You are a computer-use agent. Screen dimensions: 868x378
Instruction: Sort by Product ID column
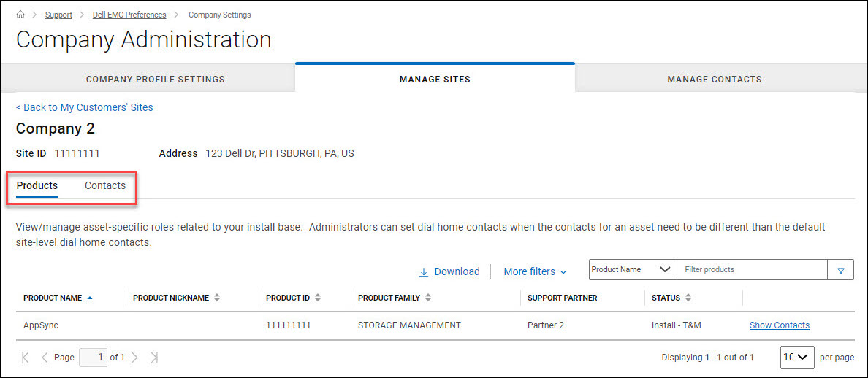pyautogui.click(x=318, y=298)
